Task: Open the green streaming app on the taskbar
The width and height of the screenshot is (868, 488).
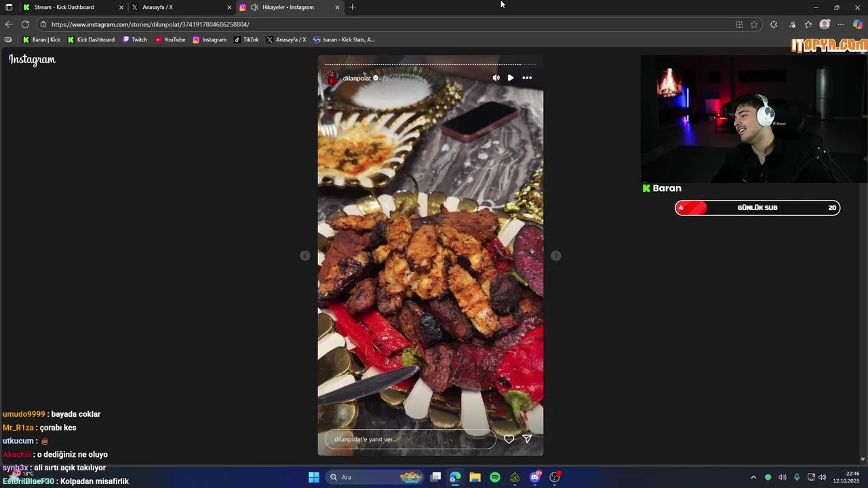Action: click(515, 477)
